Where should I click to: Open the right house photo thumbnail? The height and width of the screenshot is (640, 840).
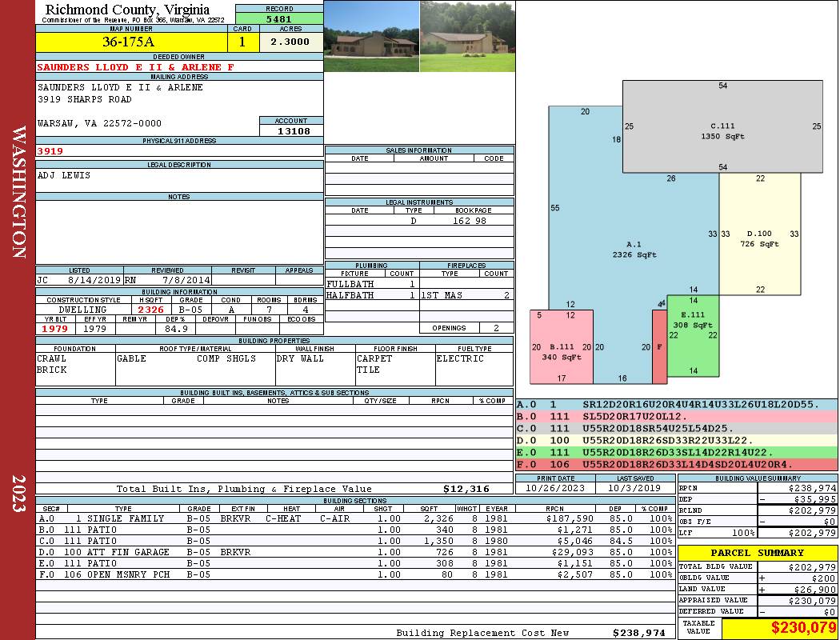[468, 36]
